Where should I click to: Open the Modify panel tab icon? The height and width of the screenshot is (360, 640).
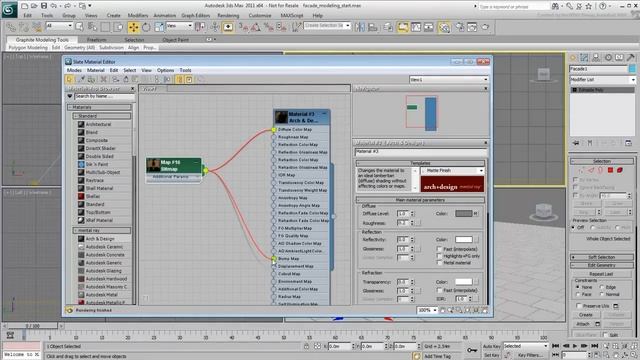(x=584, y=58)
